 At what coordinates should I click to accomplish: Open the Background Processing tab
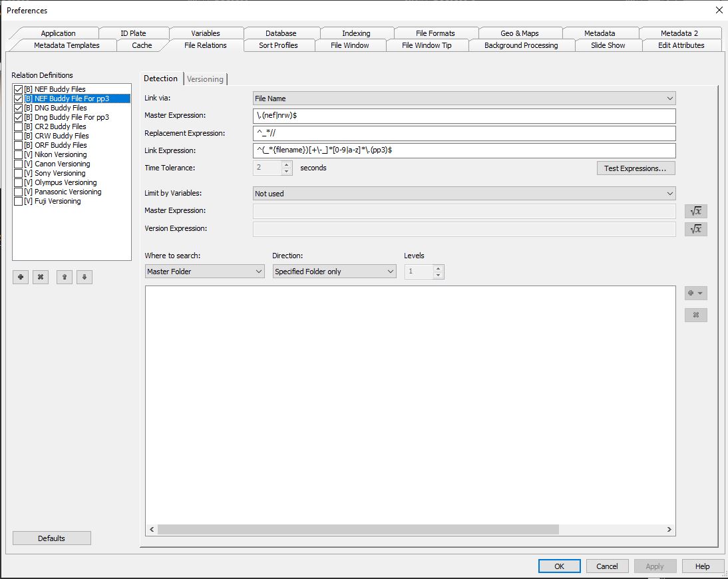pos(521,45)
